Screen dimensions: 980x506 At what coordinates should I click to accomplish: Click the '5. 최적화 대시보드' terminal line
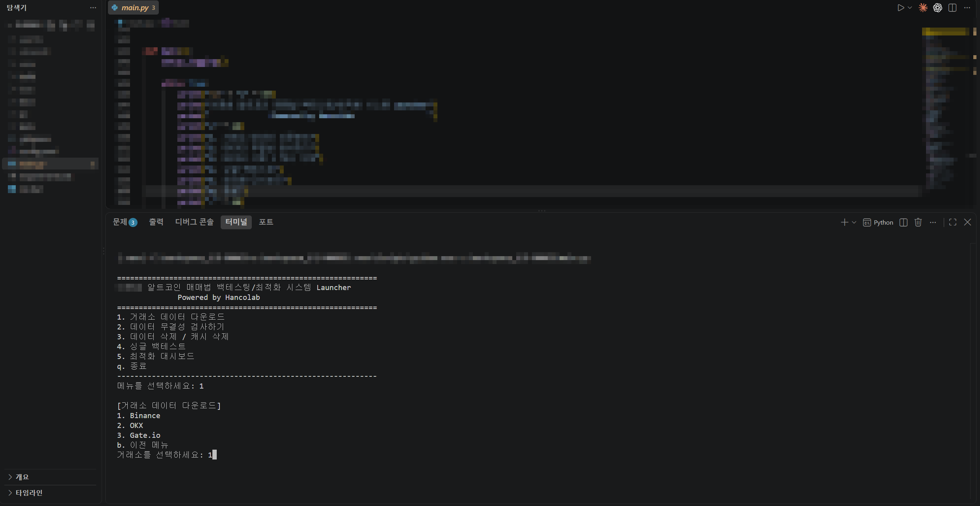[156, 356]
